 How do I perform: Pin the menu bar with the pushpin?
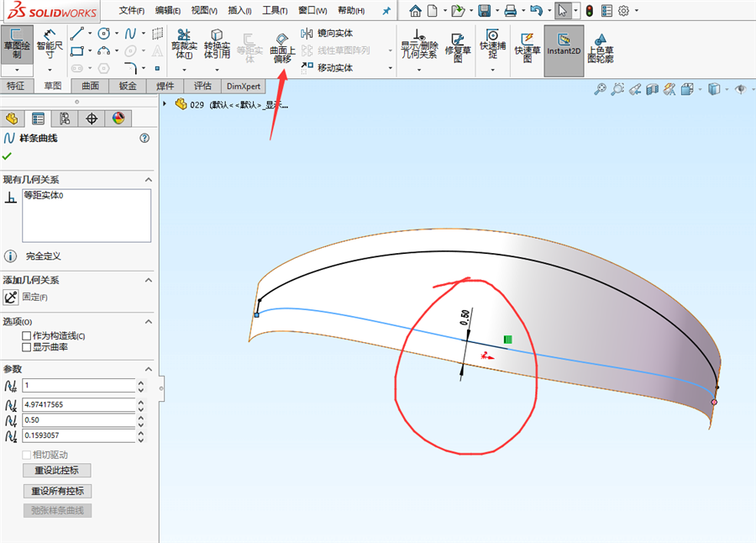(x=386, y=11)
